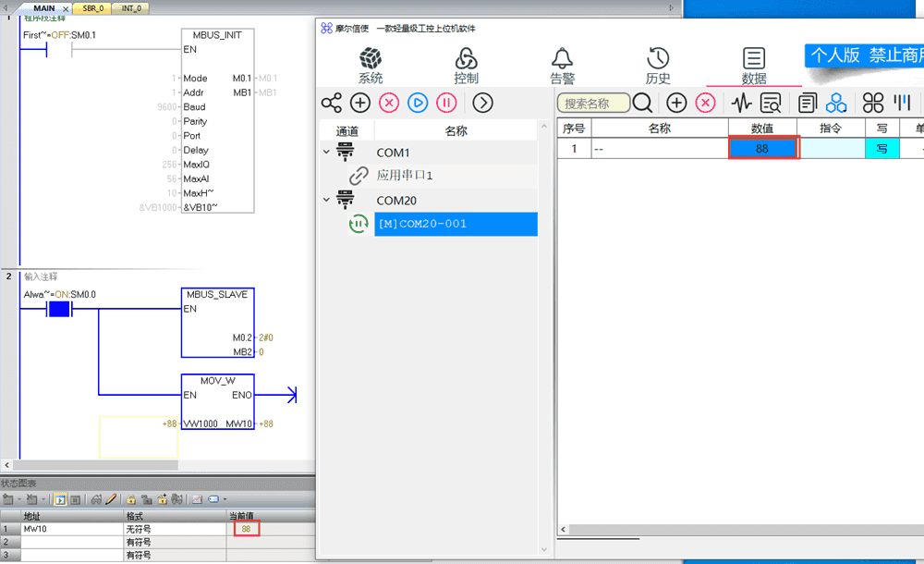Pause communication with the red pause icon
Image resolution: width=924 pixels, height=564 pixels.
(x=446, y=103)
